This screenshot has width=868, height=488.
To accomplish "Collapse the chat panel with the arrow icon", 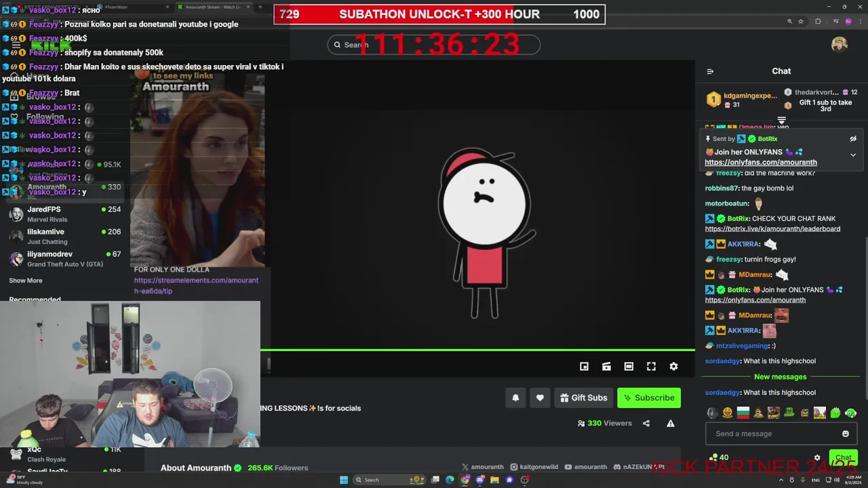I will 710,71.
